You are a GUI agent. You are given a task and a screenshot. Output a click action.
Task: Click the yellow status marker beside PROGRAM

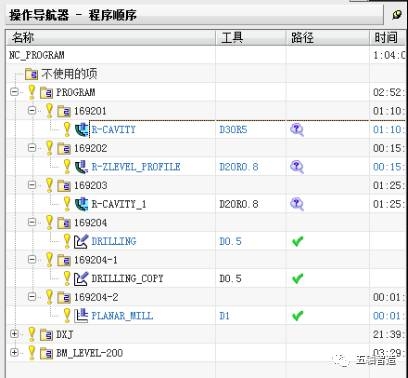click(x=32, y=92)
